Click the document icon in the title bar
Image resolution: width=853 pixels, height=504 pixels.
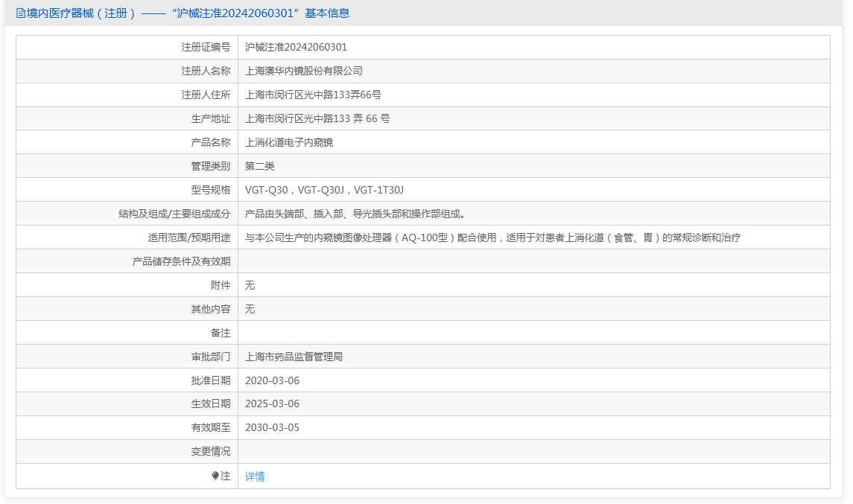click(x=21, y=13)
